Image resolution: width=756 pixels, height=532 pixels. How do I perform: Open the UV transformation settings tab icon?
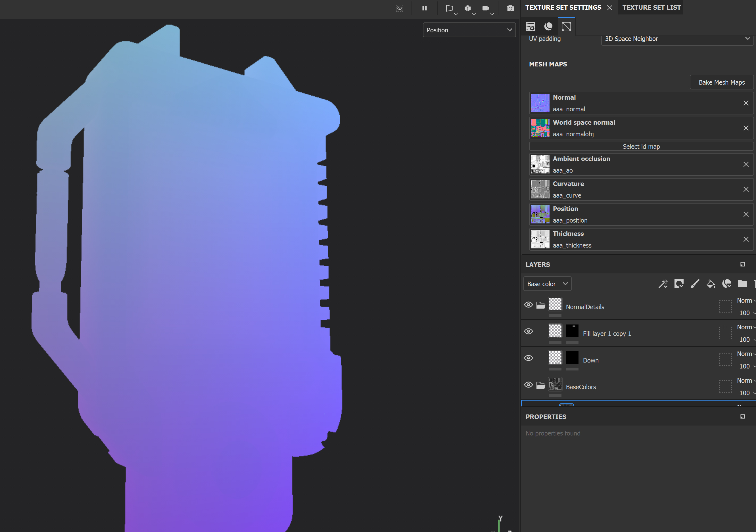coord(566,26)
